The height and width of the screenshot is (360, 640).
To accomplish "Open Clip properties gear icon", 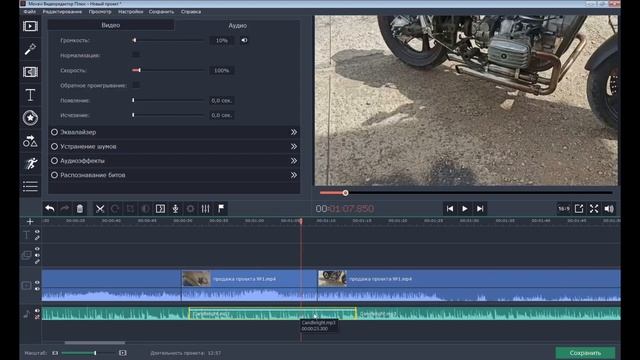I will pos(191,209).
